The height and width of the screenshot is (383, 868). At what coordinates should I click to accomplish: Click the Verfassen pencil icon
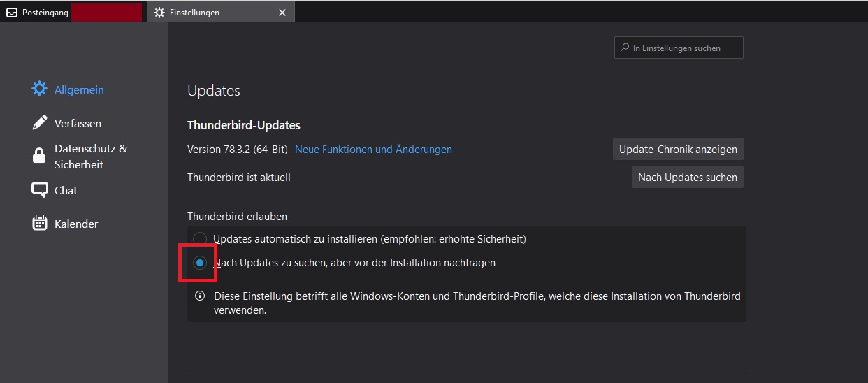(40, 123)
